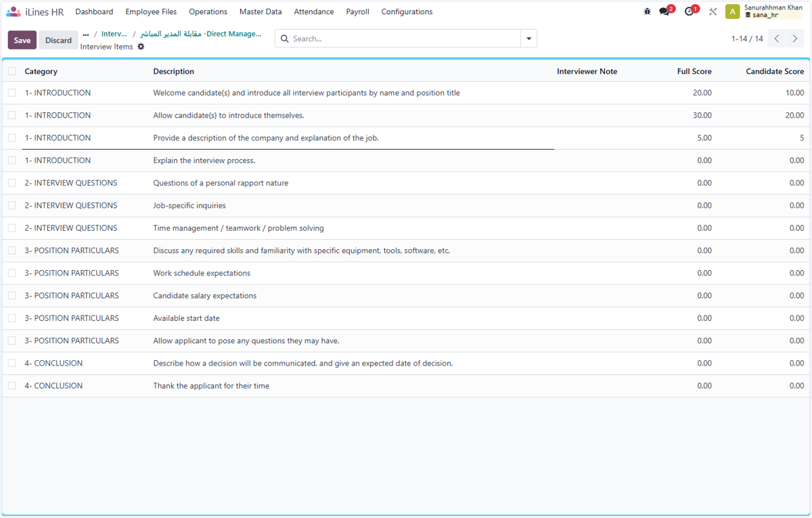Click '4- CONCLUSION' category in 'Thank the applicant' row
812x518 pixels.
53,386
